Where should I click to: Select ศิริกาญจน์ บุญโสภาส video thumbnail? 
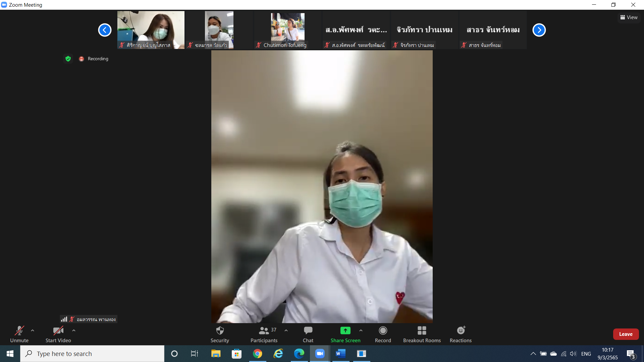click(151, 30)
